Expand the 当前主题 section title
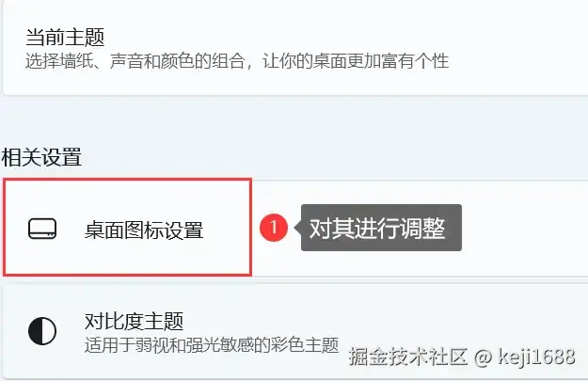The width and height of the screenshot is (588, 381). (65, 37)
